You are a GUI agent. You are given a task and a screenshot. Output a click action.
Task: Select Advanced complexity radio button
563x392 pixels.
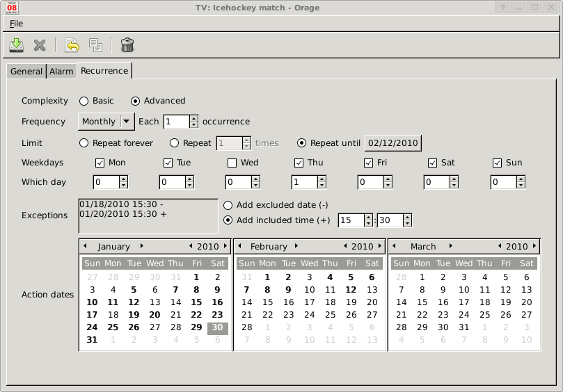[158, 101]
